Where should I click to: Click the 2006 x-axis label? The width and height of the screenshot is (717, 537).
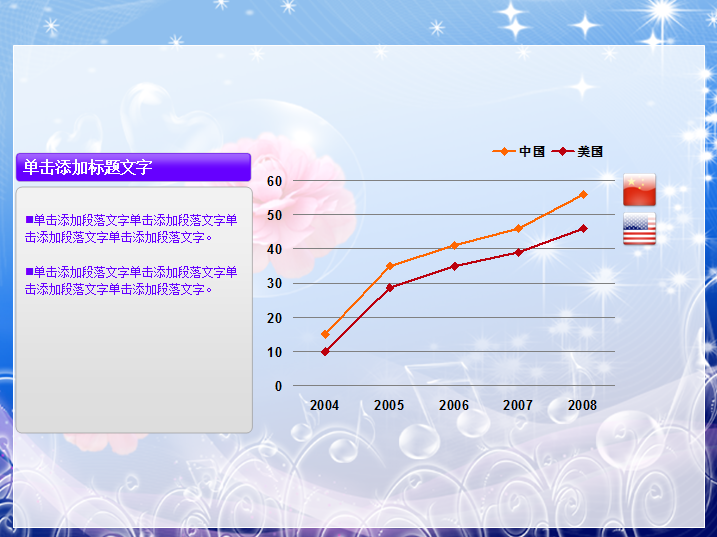(x=454, y=405)
